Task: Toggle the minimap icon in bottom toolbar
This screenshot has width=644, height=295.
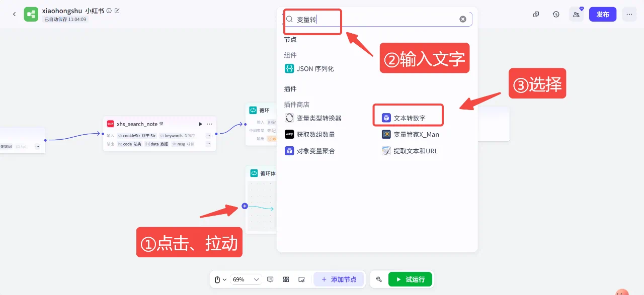Action: [301, 279]
